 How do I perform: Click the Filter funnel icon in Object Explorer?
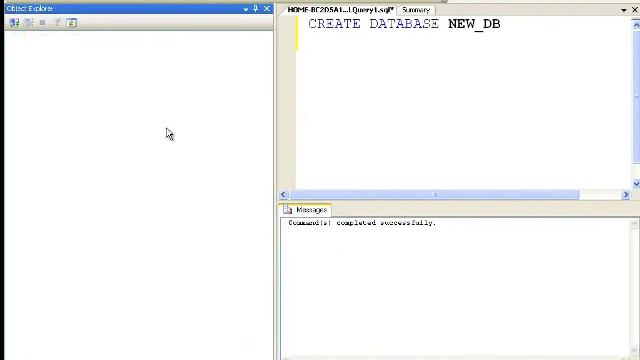click(57, 23)
